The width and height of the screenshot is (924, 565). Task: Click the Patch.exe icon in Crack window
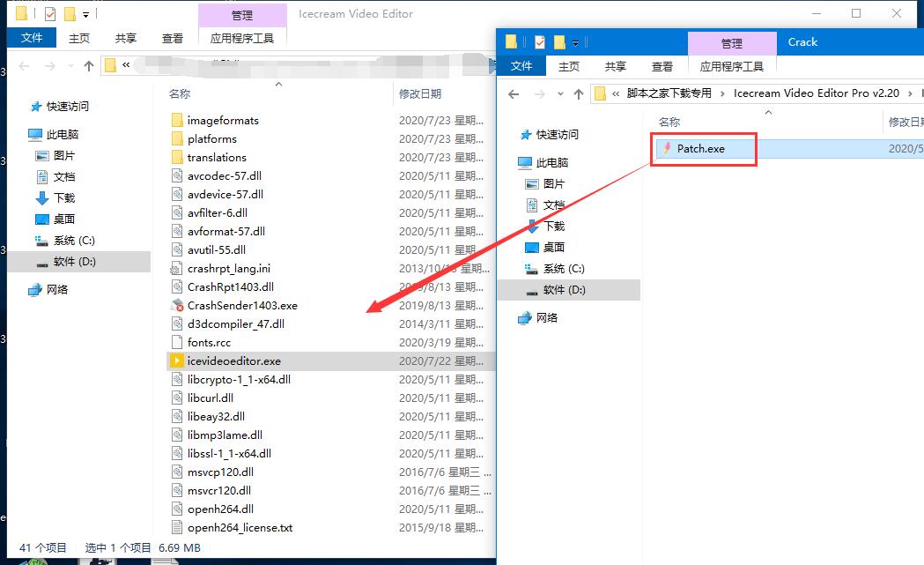coord(667,149)
